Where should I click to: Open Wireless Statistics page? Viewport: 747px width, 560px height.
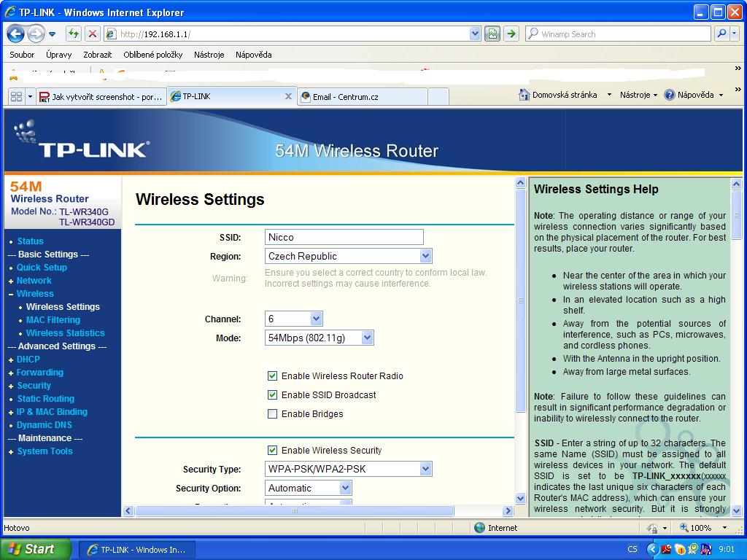[x=65, y=332]
